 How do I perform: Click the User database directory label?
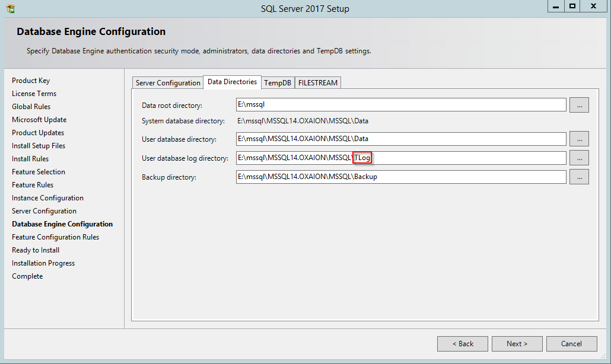point(179,139)
